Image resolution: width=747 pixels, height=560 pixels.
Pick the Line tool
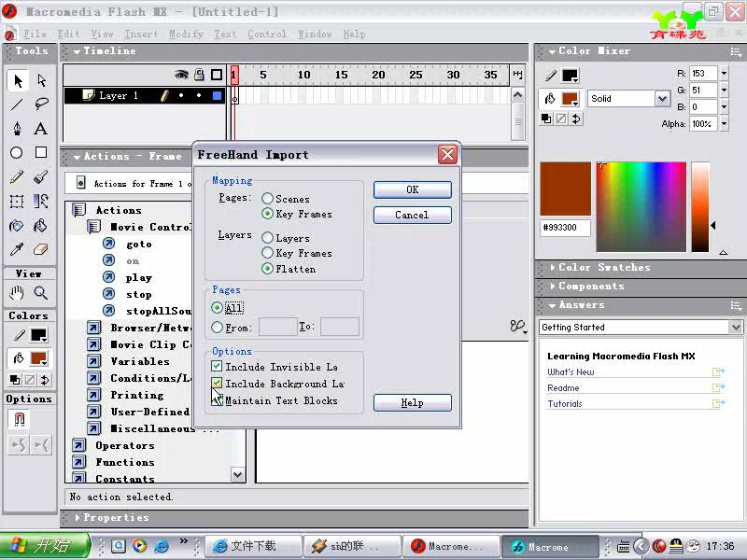tap(17, 104)
